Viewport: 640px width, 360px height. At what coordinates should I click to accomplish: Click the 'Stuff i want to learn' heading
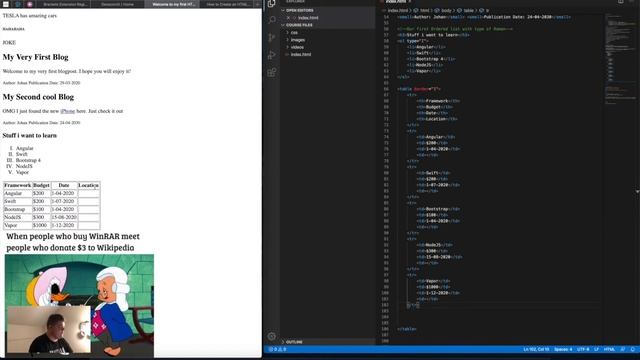tap(30, 136)
